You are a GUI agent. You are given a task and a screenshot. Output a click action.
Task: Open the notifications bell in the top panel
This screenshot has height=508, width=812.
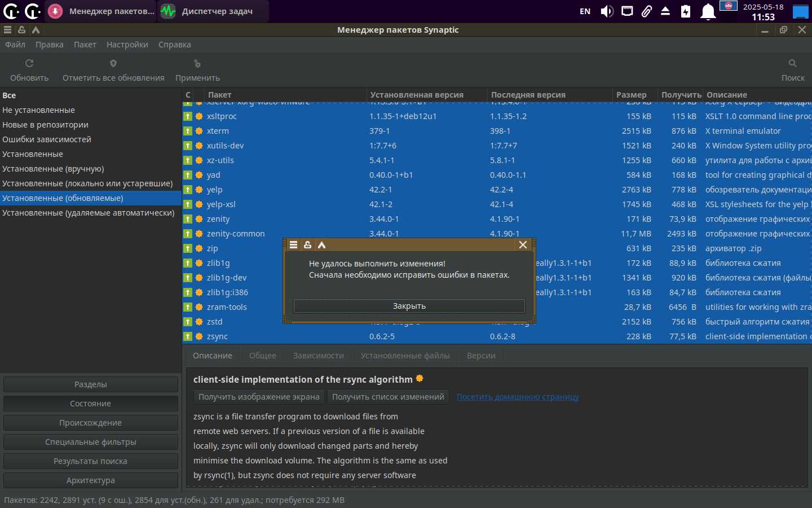point(708,11)
